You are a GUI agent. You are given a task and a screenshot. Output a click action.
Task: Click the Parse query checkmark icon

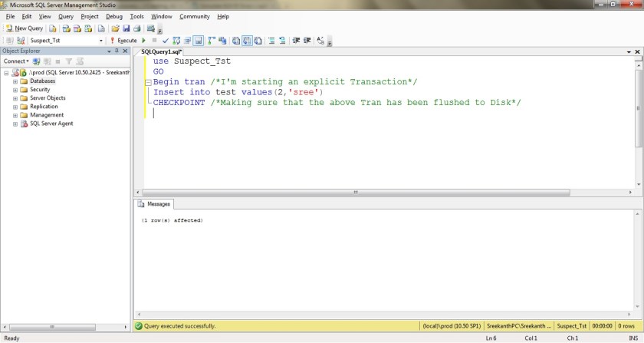pyautogui.click(x=165, y=40)
